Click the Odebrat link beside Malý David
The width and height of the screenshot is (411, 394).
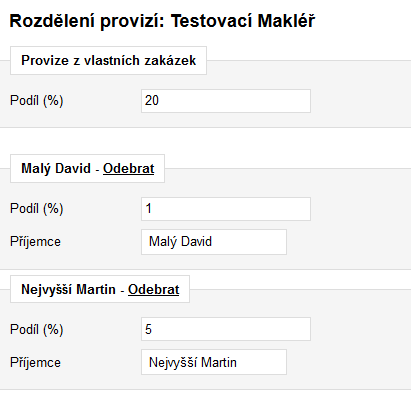point(128,168)
